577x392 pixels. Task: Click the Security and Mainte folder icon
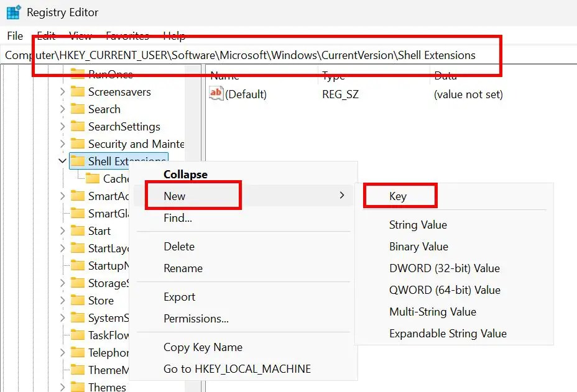(x=77, y=144)
